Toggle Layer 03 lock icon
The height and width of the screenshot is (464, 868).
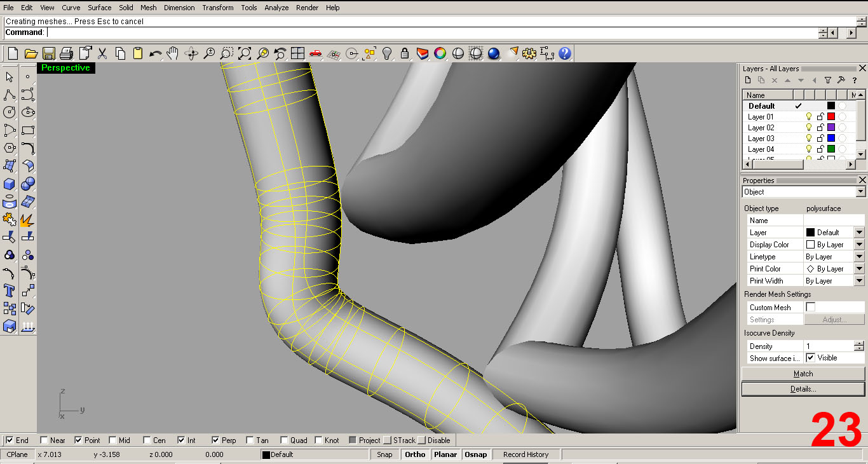click(x=820, y=139)
